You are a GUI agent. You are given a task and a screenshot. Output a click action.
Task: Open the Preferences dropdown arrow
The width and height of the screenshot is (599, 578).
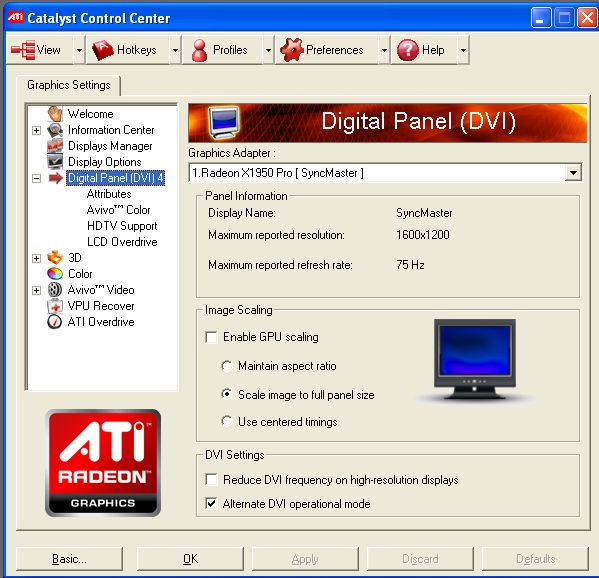[384, 50]
